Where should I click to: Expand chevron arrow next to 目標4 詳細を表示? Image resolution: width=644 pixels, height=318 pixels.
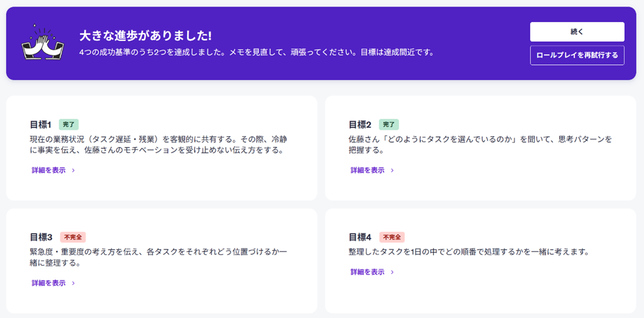pyautogui.click(x=392, y=272)
